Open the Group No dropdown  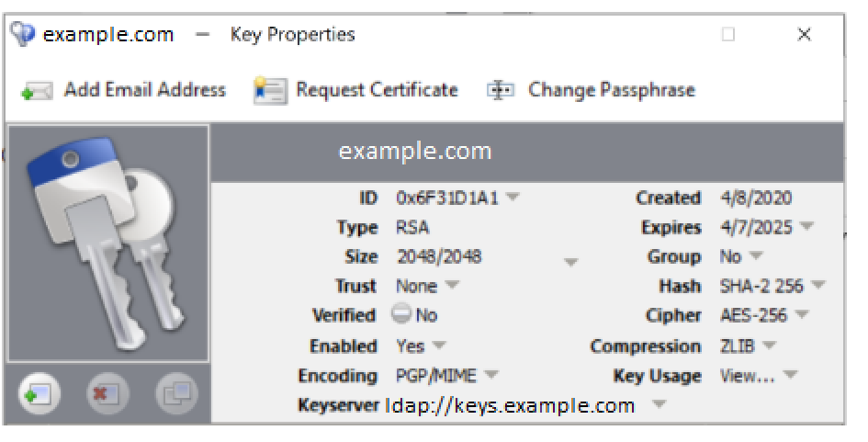(756, 255)
